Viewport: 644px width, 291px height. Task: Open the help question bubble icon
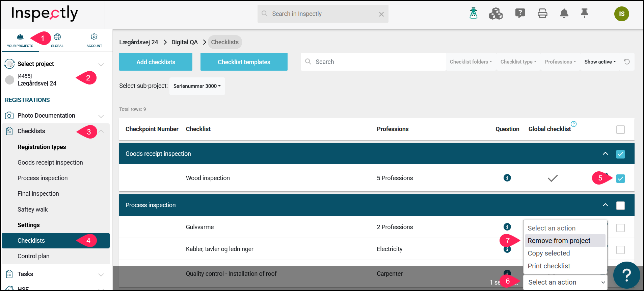click(520, 13)
